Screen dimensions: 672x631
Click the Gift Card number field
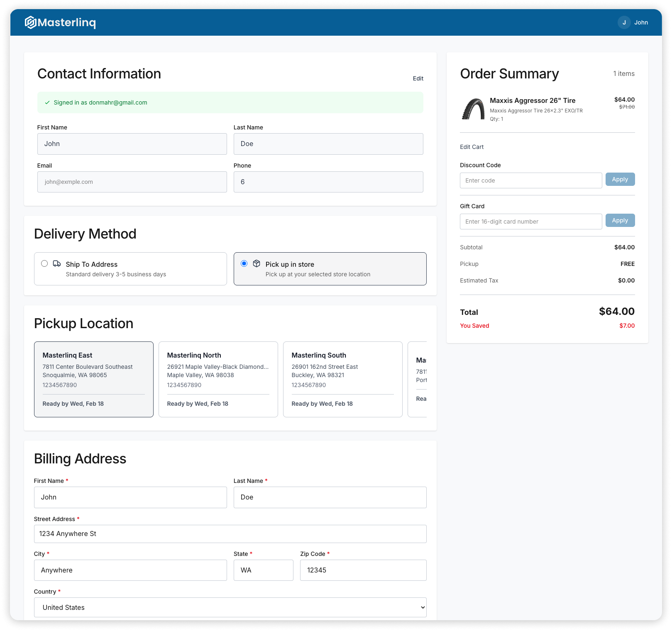point(531,221)
